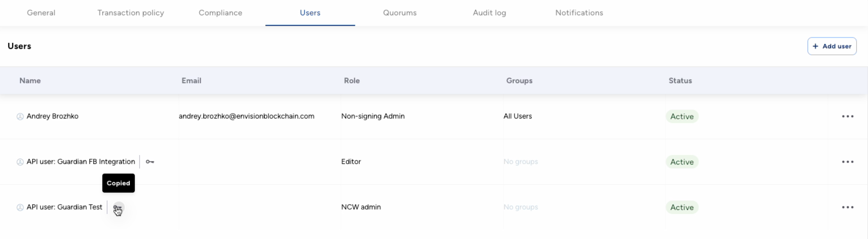Open three-dot menu for Guardian FB Integration
868x239 pixels.
pos(847,162)
